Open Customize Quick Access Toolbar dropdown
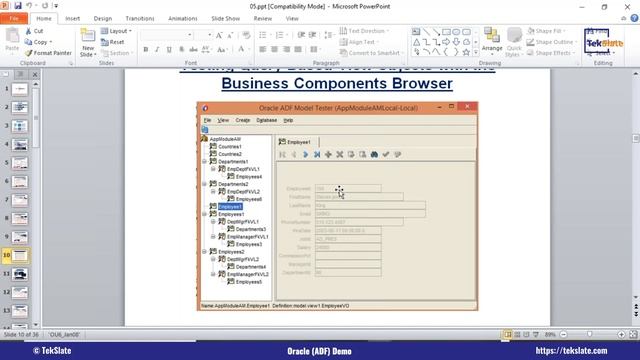The height and width of the screenshot is (360, 640). pyautogui.click(x=56, y=6)
